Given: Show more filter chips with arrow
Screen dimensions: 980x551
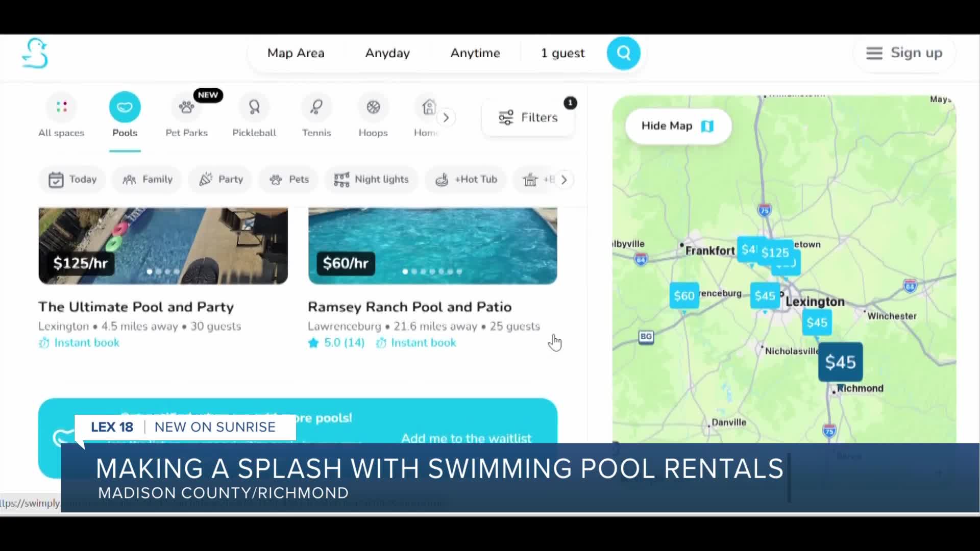Looking at the screenshot, I should click(x=564, y=180).
